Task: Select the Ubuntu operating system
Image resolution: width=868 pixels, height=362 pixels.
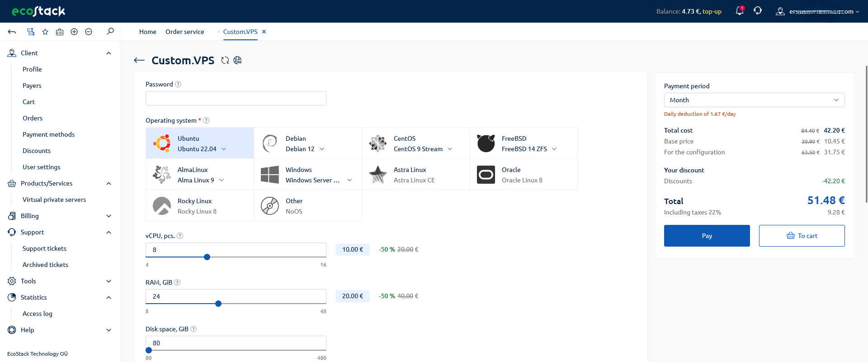Action: click(200, 143)
